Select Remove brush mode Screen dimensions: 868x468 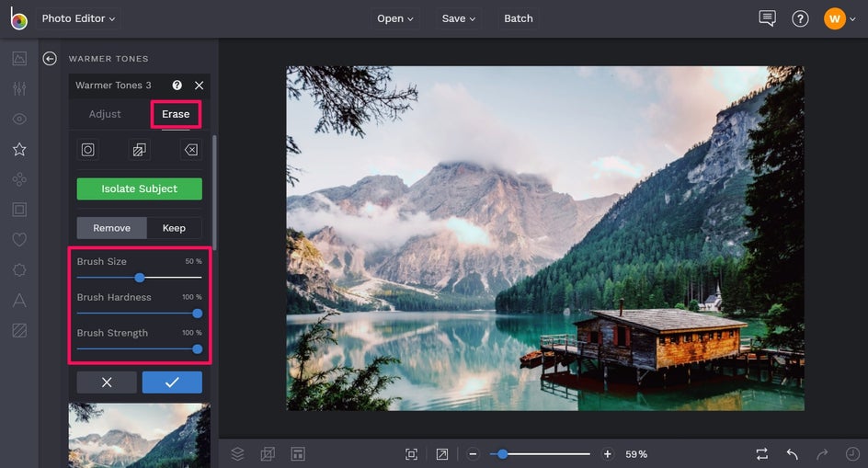click(x=112, y=228)
